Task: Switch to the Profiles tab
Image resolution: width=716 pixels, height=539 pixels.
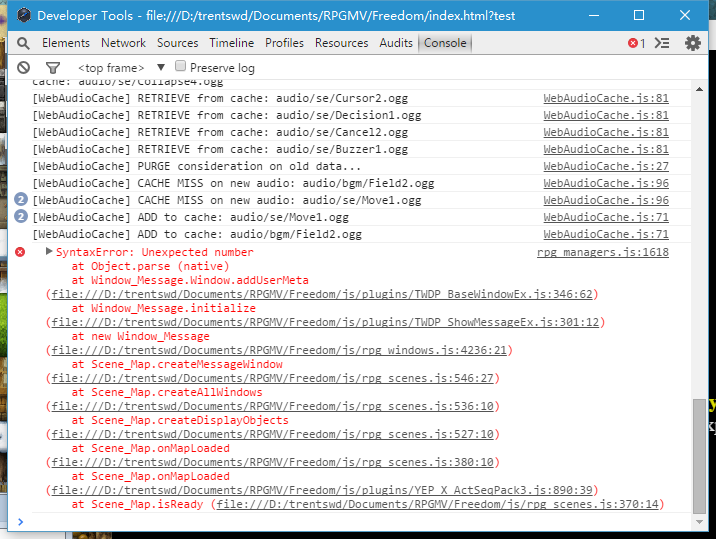Action: pyautogui.click(x=284, y=43)
